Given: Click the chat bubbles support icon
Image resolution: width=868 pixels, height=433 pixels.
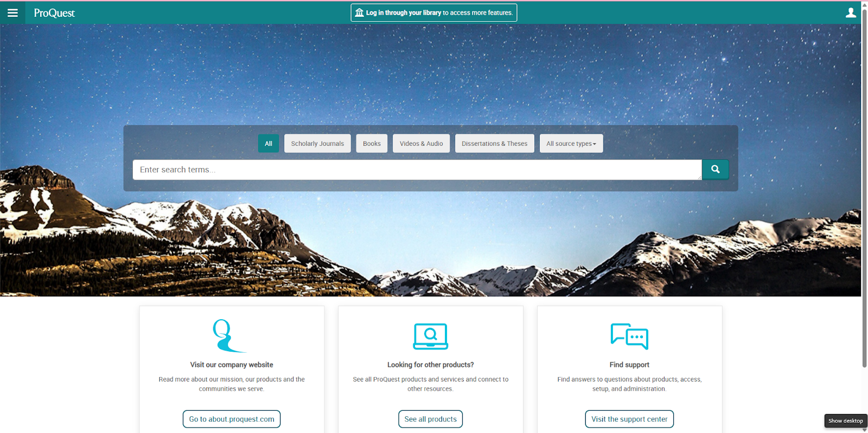Looking at the screenshot, I should pyautogui.click(x=629, y=337).
